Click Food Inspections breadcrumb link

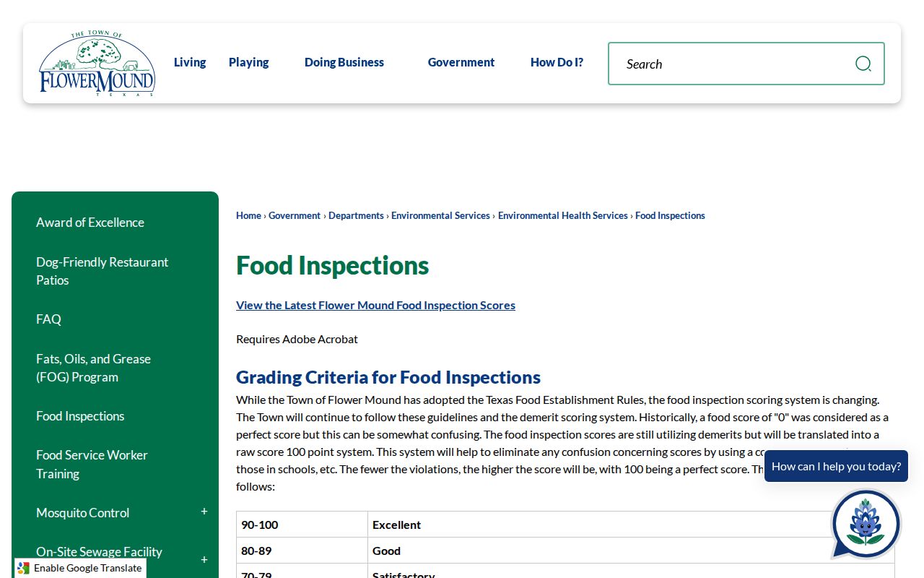670,215
